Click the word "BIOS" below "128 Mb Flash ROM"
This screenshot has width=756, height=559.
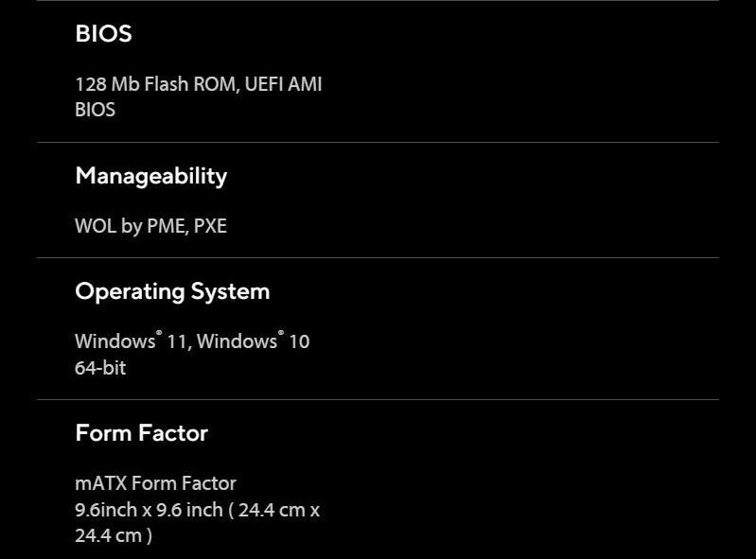point(95,110)
